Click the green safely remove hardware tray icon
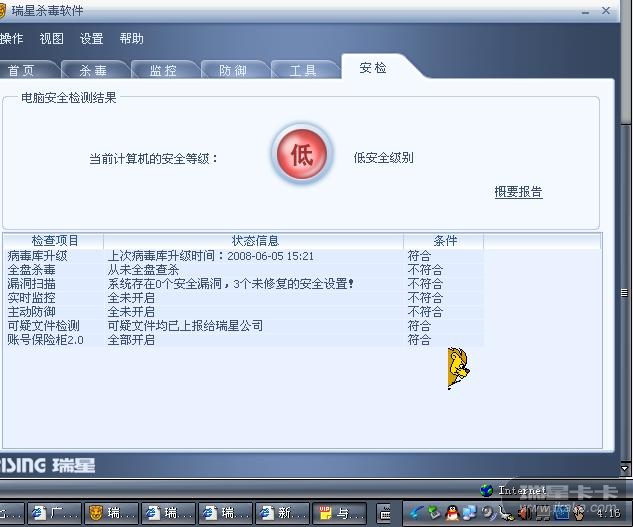 (434, 513)
